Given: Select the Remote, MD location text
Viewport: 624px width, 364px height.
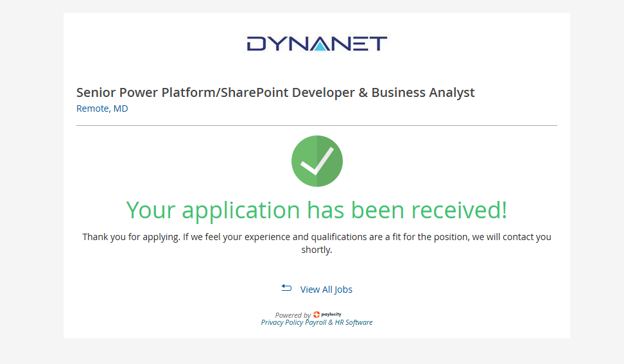Looking at the screenshot, I should point(102,108).
